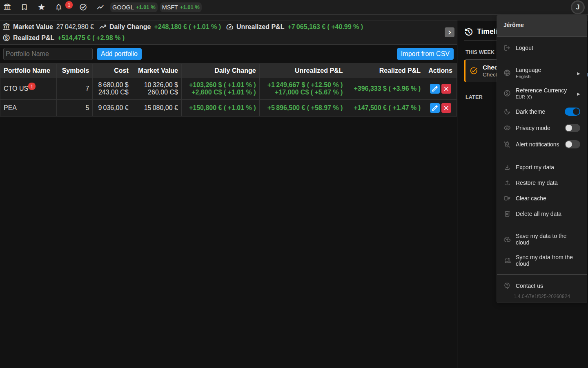
Task: Select Export my data
Action: click(x=542, y=167)
